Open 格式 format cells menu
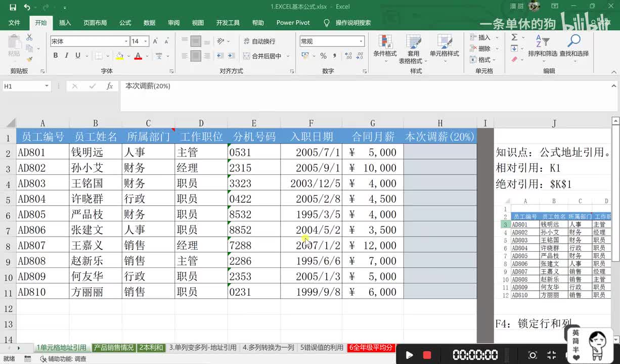 pyautogui.click(x=480, y=60)
